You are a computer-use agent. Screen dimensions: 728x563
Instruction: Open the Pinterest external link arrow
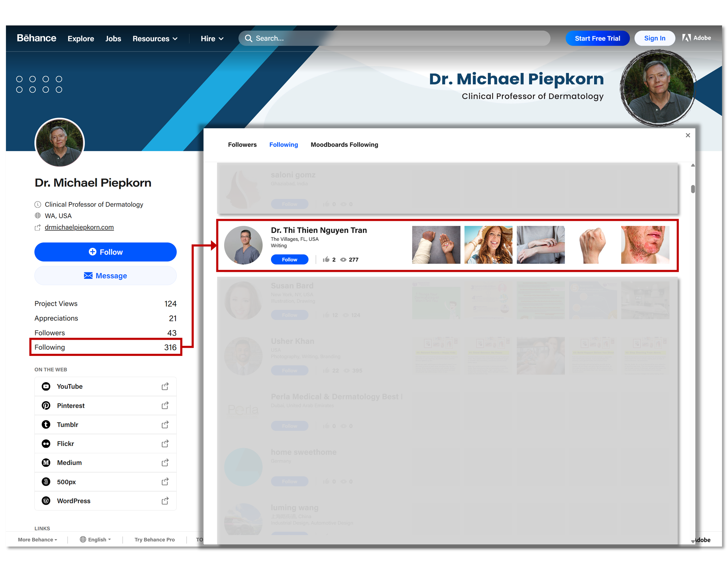click(x=165, y=406)
